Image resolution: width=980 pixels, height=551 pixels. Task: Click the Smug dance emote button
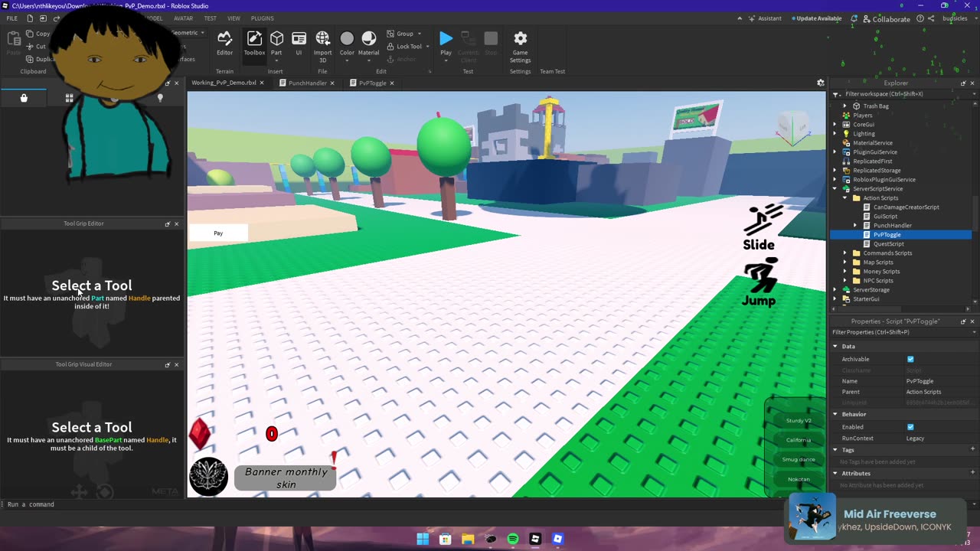click(x=799, y=459)
